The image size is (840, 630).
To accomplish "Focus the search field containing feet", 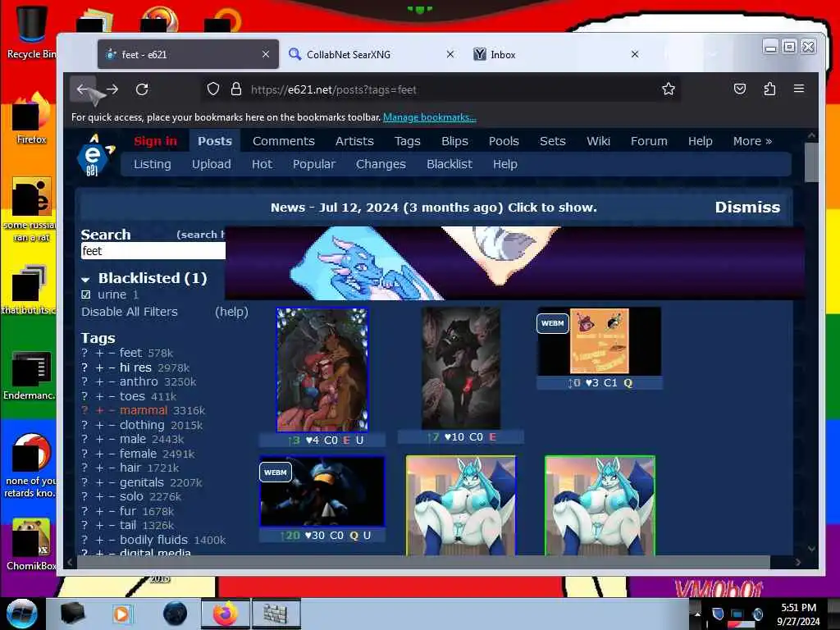I will point(153,251).
